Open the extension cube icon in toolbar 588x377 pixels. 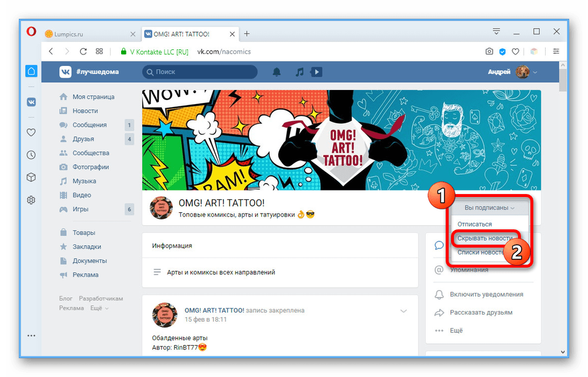point(534,52)
